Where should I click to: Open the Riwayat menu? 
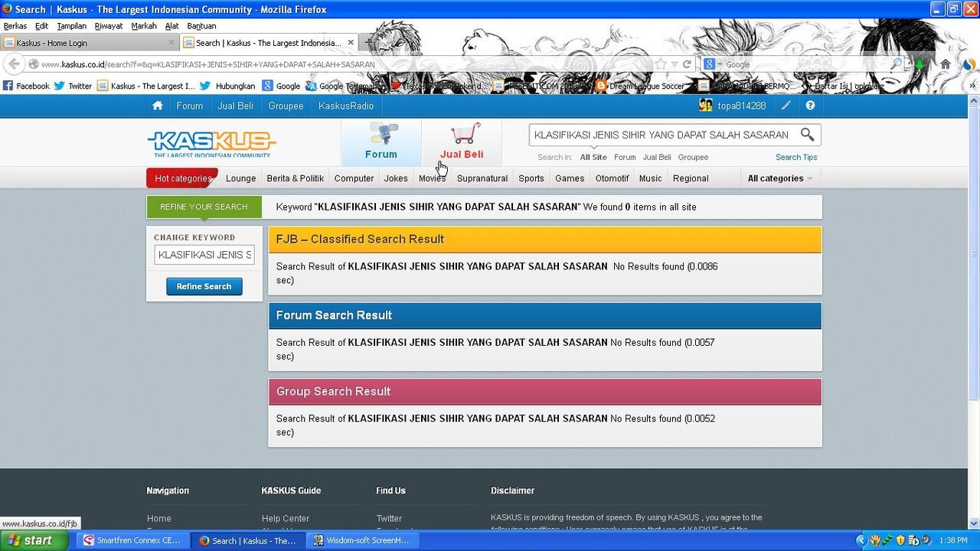[109, 26]
